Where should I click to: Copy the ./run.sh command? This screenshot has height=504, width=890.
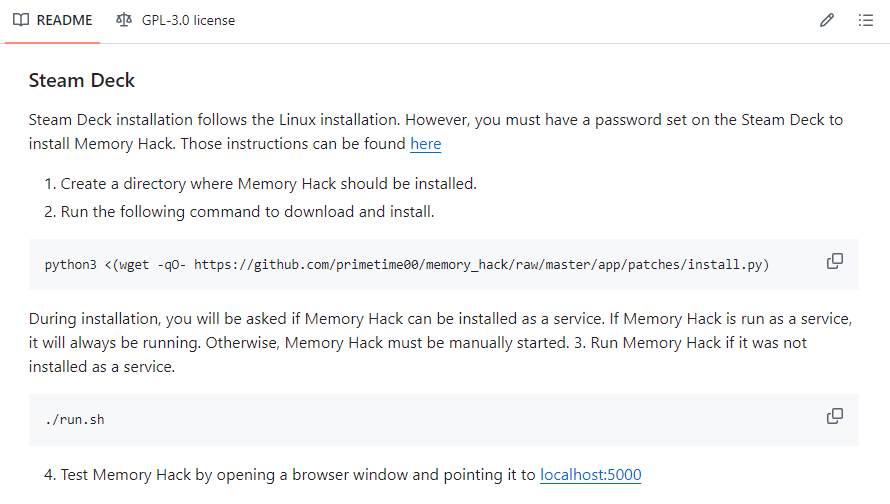[x=835, y=416]
